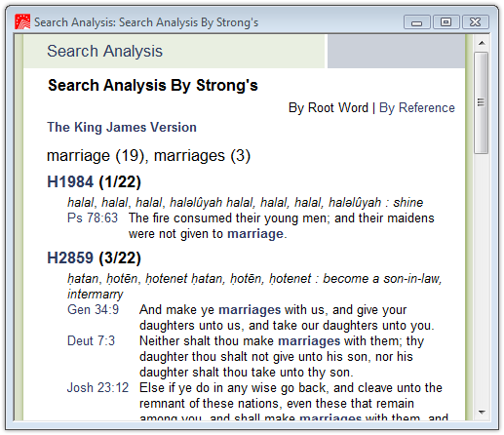Click the vertical scrollbar thumb
The width and height of the screenshot is (504, 435).
click(x=482, y=102)
